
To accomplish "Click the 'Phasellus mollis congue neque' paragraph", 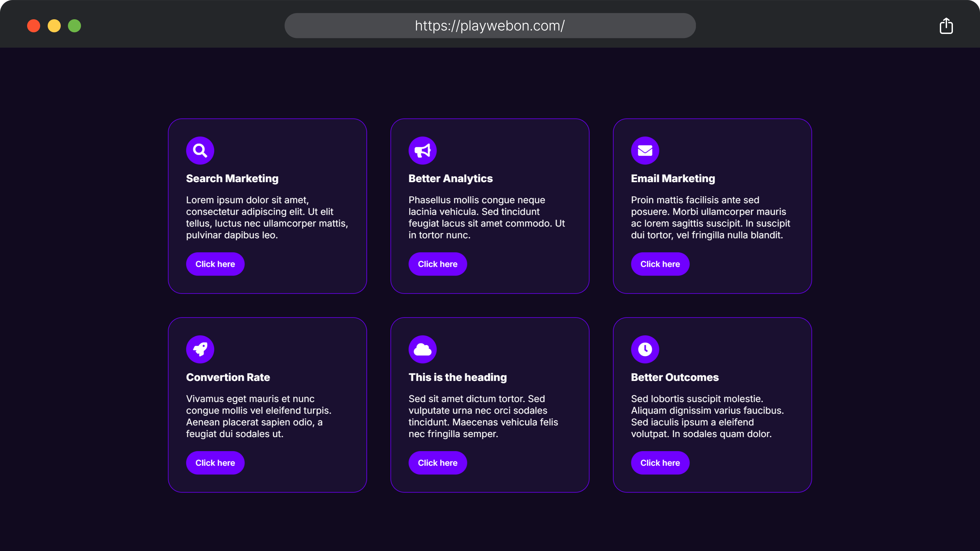I will [x=487, y=217].
